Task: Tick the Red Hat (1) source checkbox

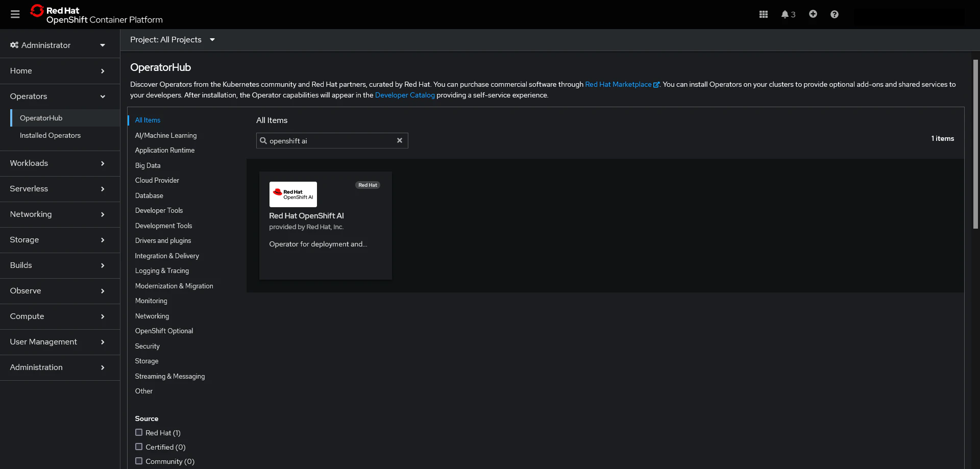Action: (139, 432)
